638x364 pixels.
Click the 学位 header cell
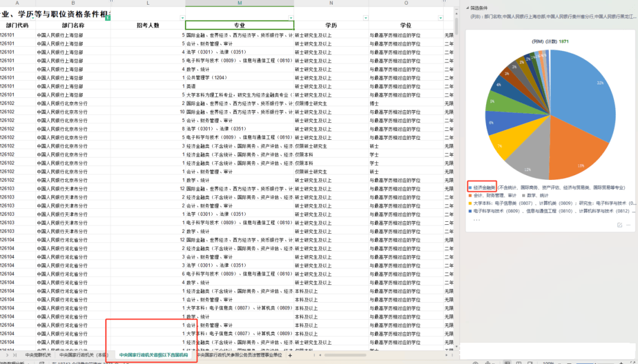406,25
